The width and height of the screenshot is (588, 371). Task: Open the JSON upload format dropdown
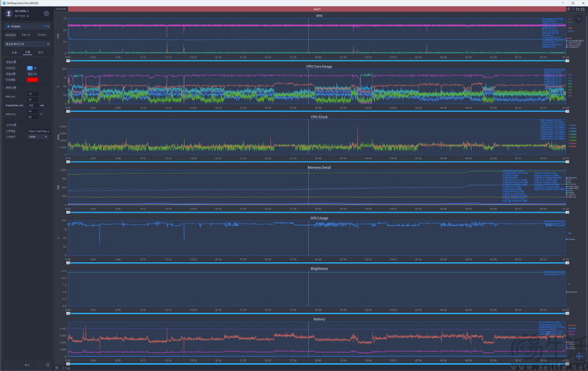coord(38,136)
